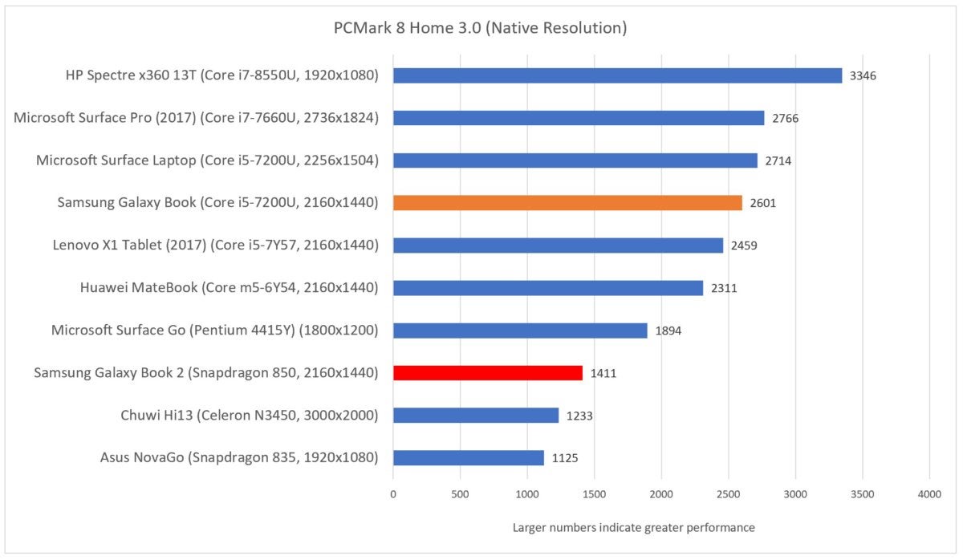The image size is (963, 560).
Task: Select the 2766 data label
Action: 785,119
